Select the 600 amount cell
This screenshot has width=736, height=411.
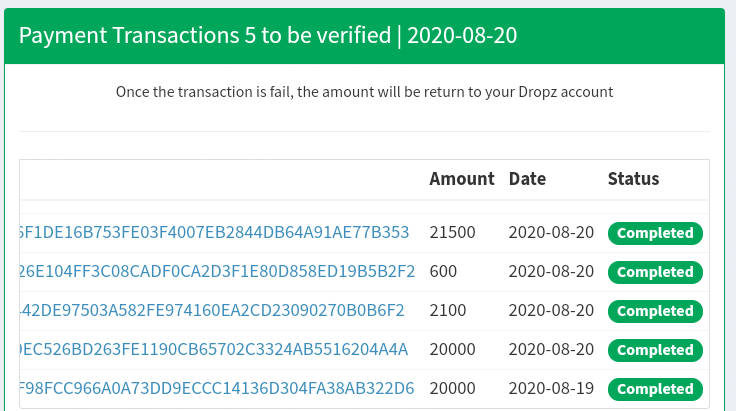pos(443,271)
